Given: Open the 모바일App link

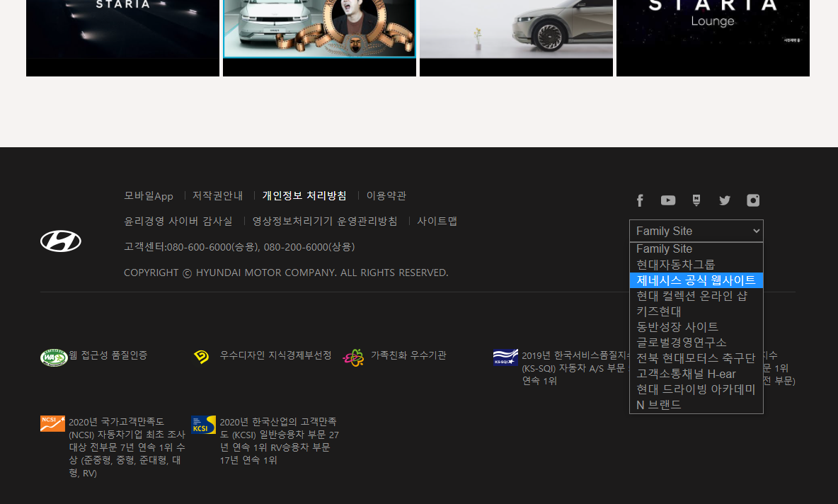Looking at the screenshot, I should pyautogui.click(x=149, y=195).
